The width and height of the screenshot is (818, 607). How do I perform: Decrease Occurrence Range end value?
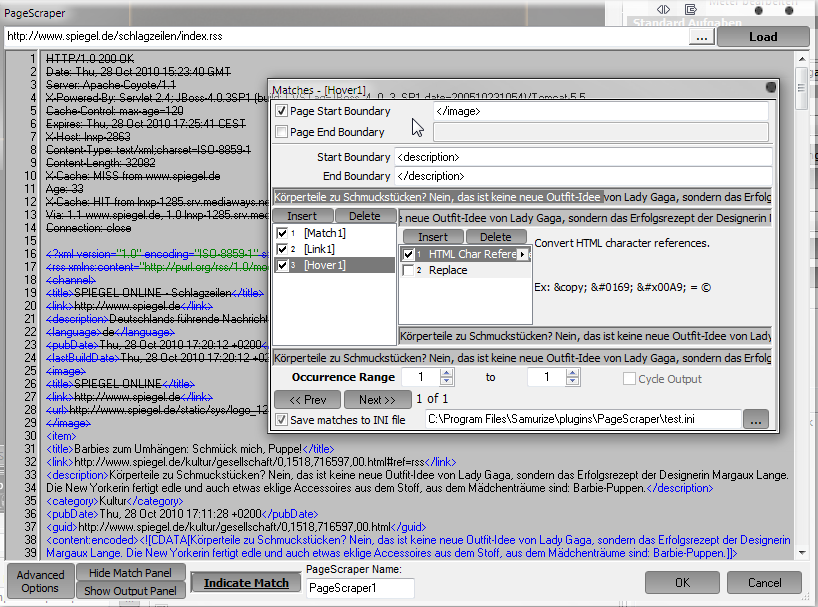572,381
